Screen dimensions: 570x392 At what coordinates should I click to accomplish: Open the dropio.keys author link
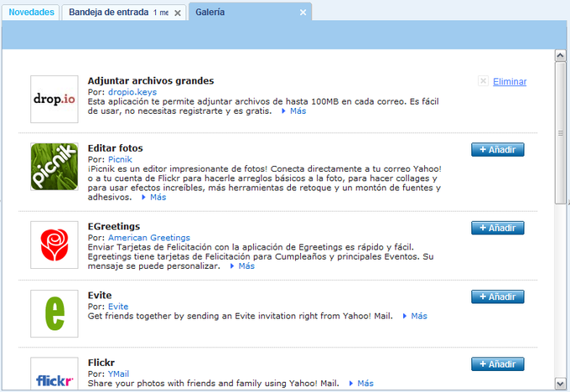132,92
